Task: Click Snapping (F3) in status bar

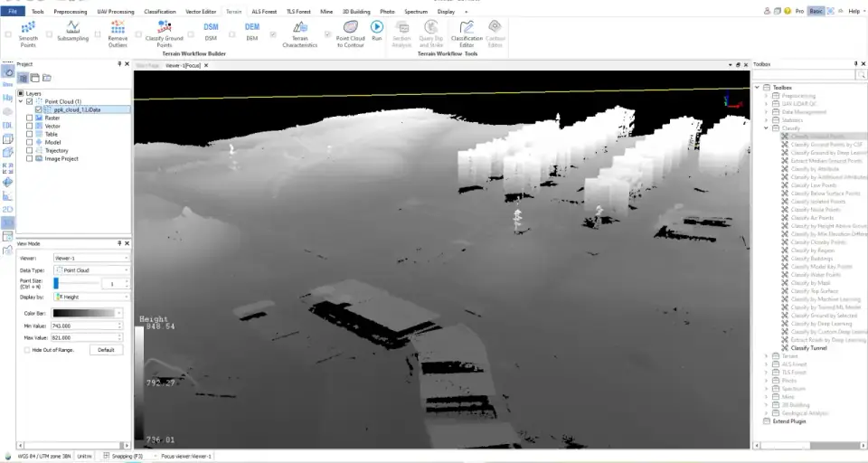Action: coord(127,457)
